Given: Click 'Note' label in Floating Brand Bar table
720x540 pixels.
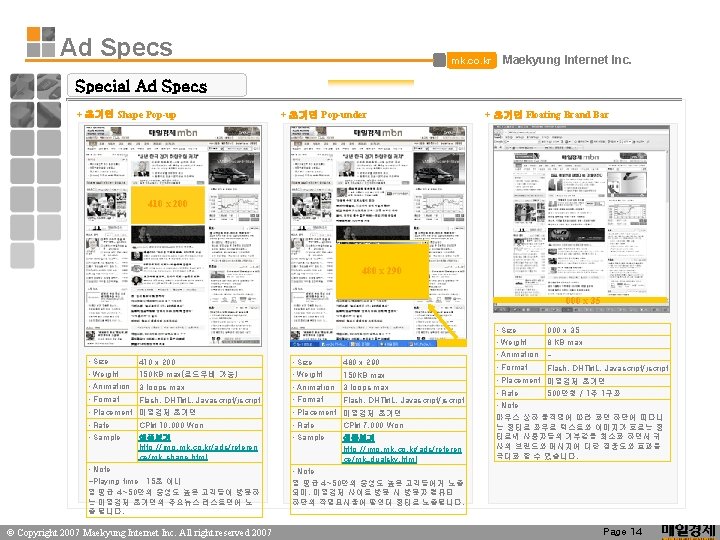Looking at the screenshot, I should point(509,405).
